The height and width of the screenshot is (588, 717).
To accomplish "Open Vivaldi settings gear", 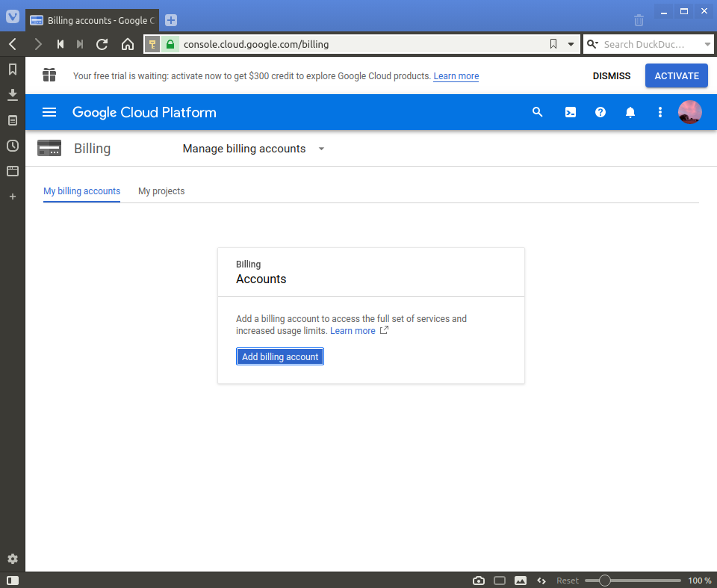I will click(x=13, y=559).
